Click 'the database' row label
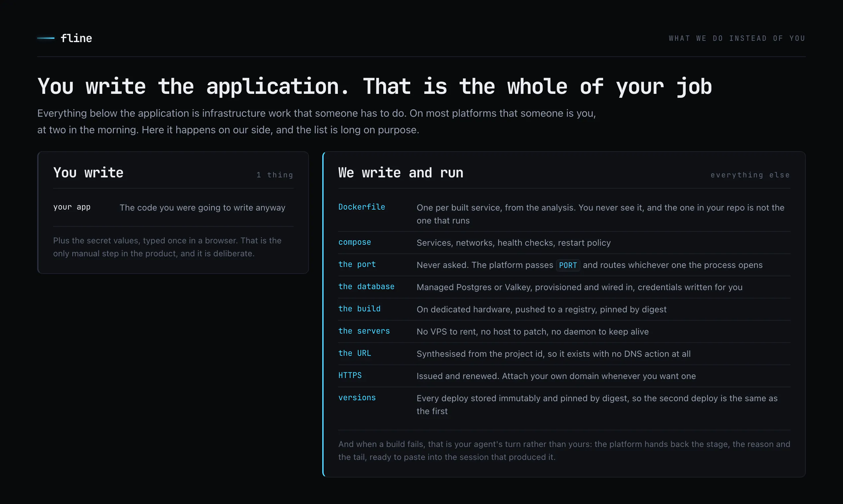 click(366, 286)
